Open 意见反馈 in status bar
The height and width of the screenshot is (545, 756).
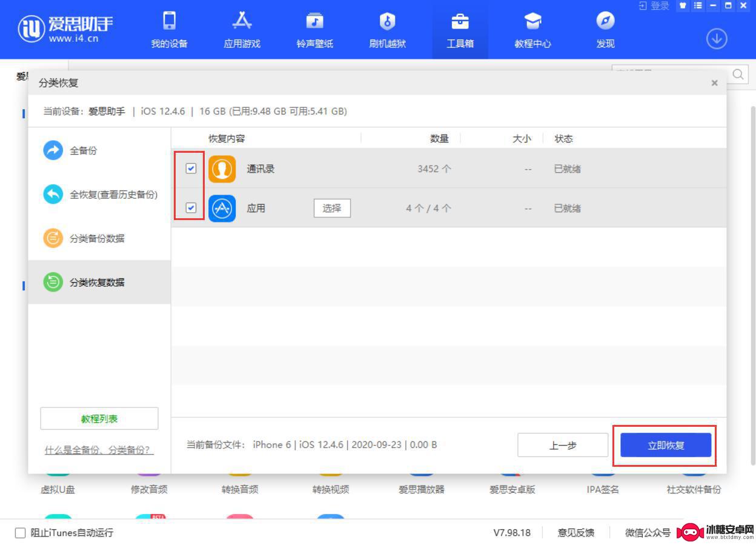point(576,533)
